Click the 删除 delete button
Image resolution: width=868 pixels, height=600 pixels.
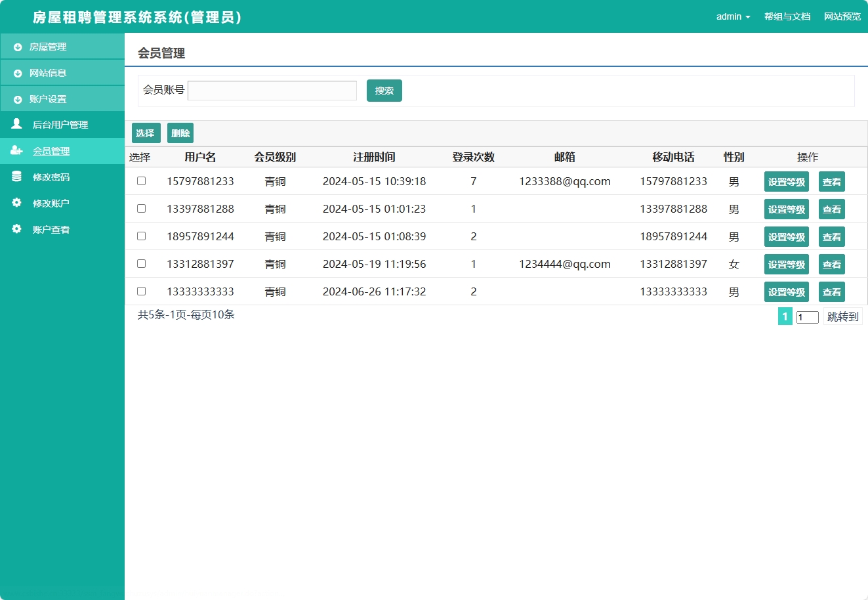tap(180, 133)
